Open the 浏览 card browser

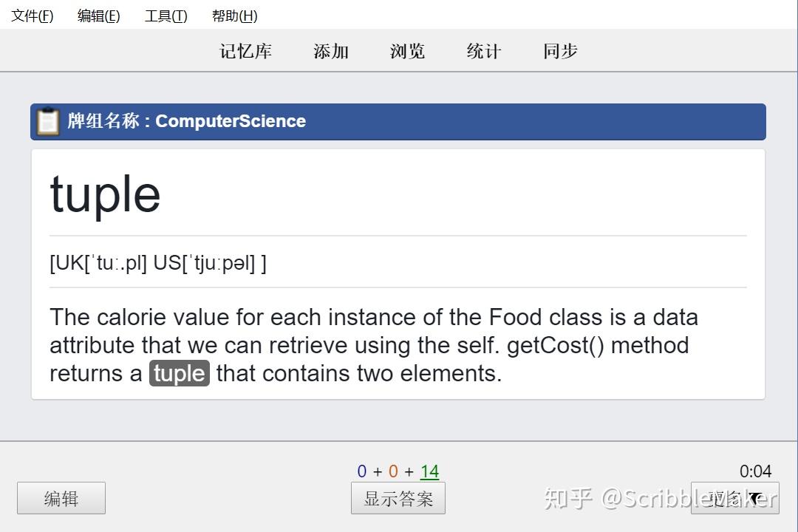[408, 51]
